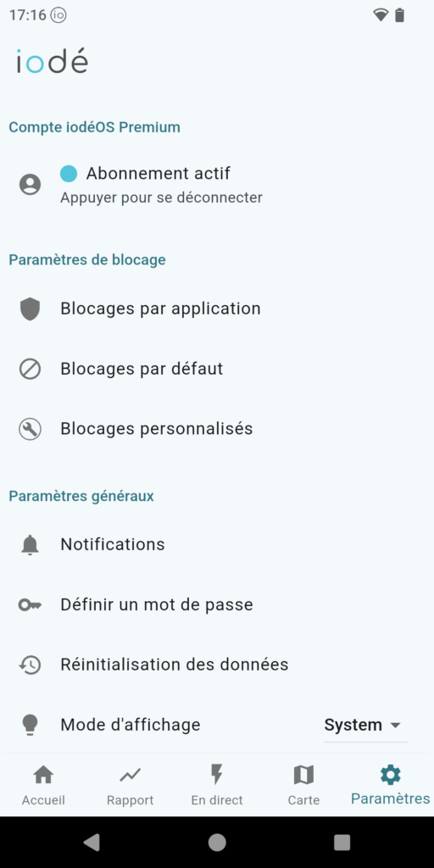Tap the wrench icon for Blocages personnalisés
The image size is (434, 868).
pos(30,429)
